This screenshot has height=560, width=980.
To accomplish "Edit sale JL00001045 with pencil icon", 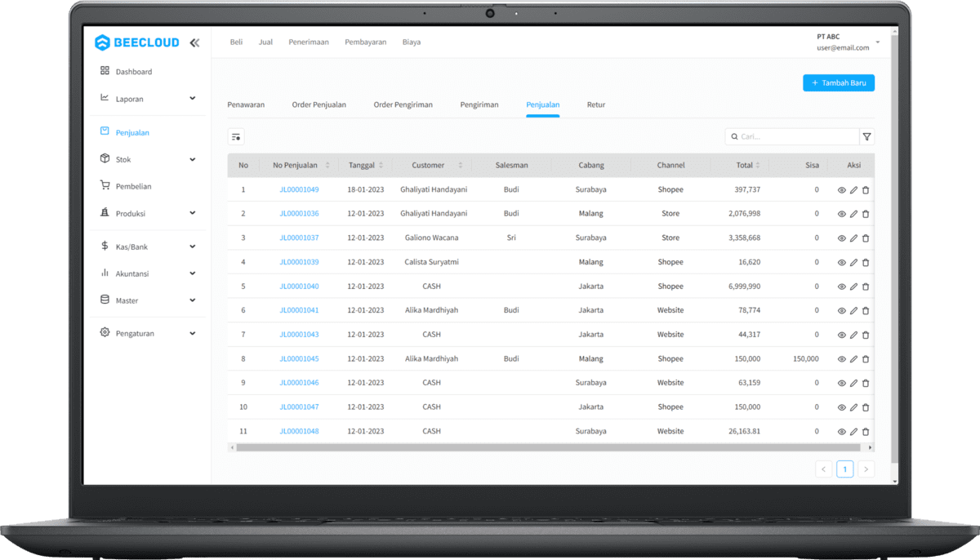I will pos(853,359).
